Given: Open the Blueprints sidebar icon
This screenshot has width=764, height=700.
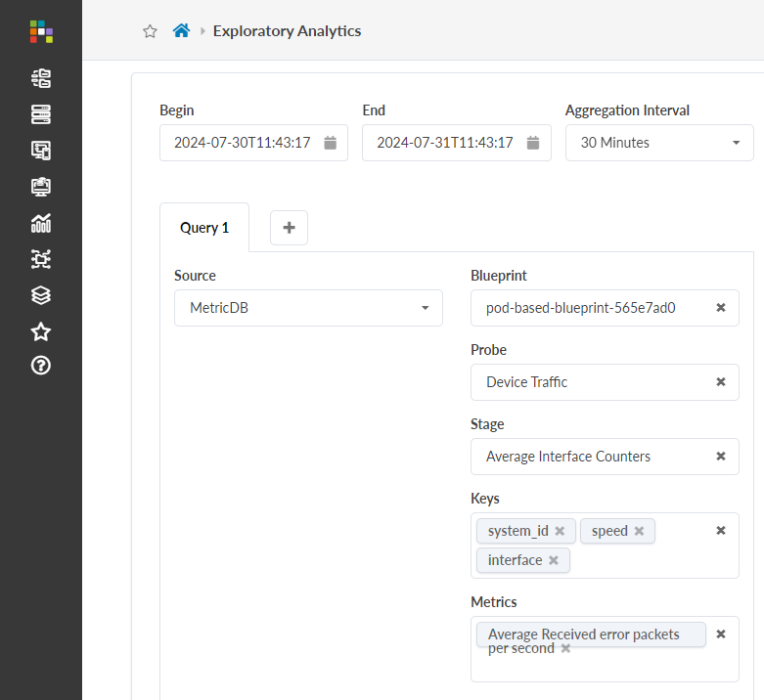Looking at the screenshot, I should click(x=41, y=79).
